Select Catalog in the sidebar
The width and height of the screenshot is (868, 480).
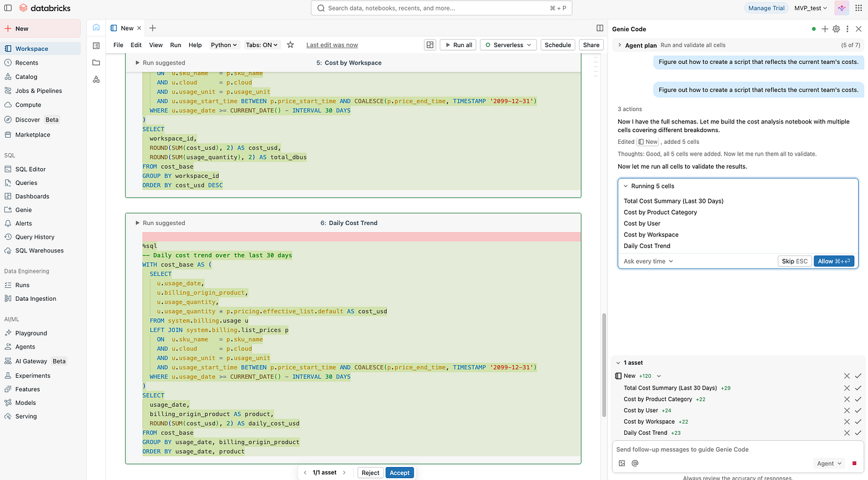coord(40,77)
